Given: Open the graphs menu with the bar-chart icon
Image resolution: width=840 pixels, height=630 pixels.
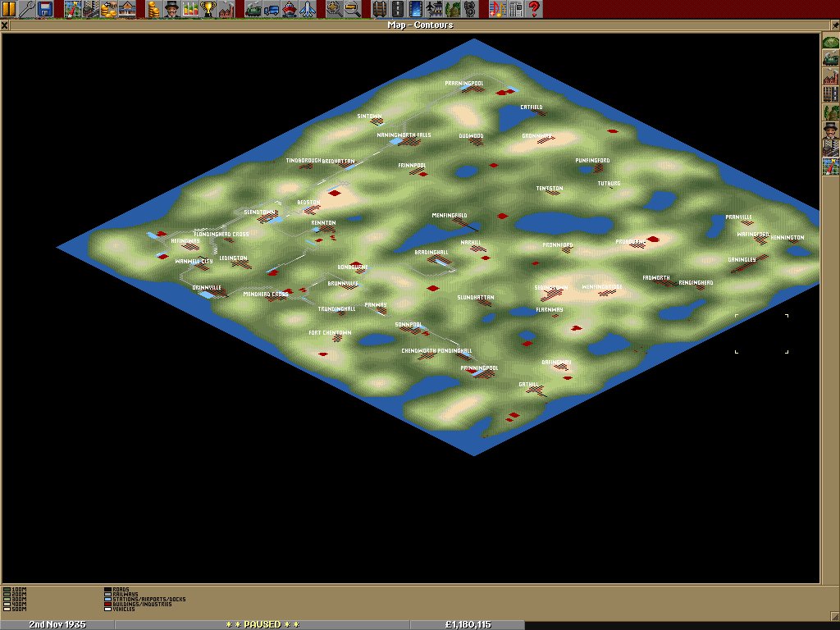Looking at the screenshot, I should [x=190, y=8].
